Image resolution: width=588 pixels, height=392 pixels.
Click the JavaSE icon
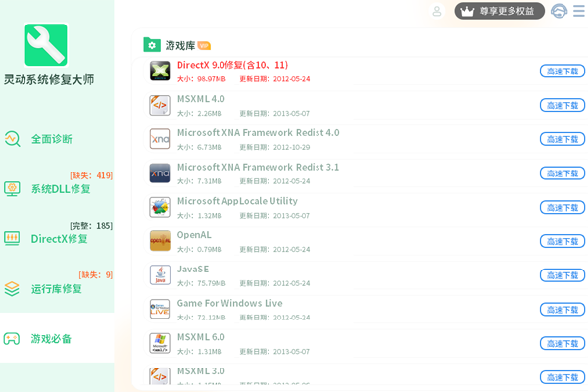(159, 275)
